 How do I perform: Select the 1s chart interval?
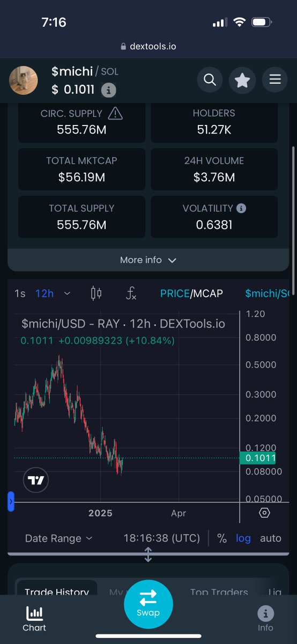(20, 293)
